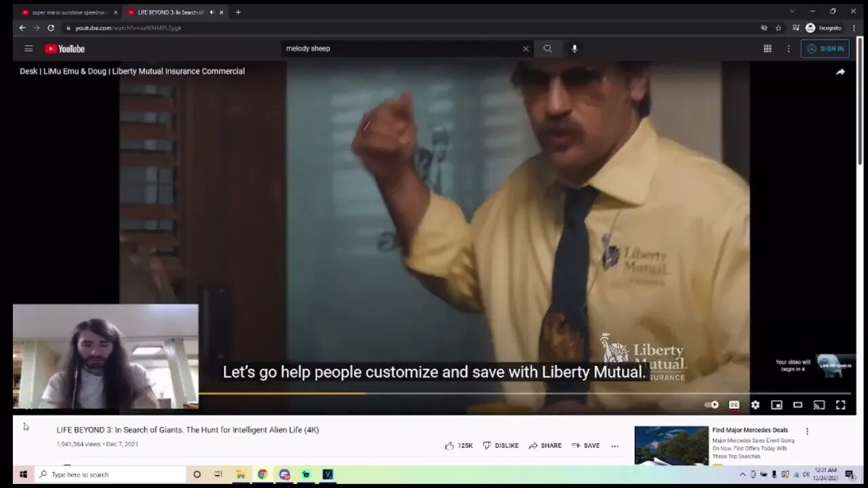Click the Incognito profile chip
868x488 pixels.
click(823, 28)
